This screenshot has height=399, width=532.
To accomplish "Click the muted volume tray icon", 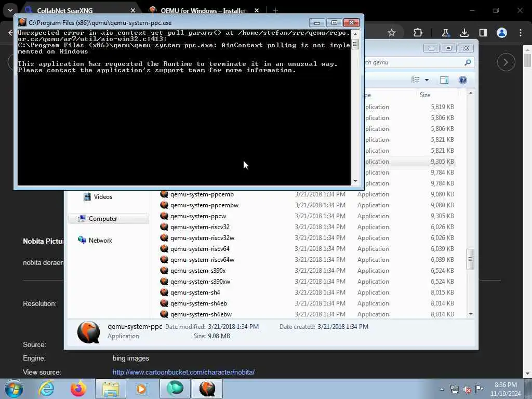I will 467,389.
